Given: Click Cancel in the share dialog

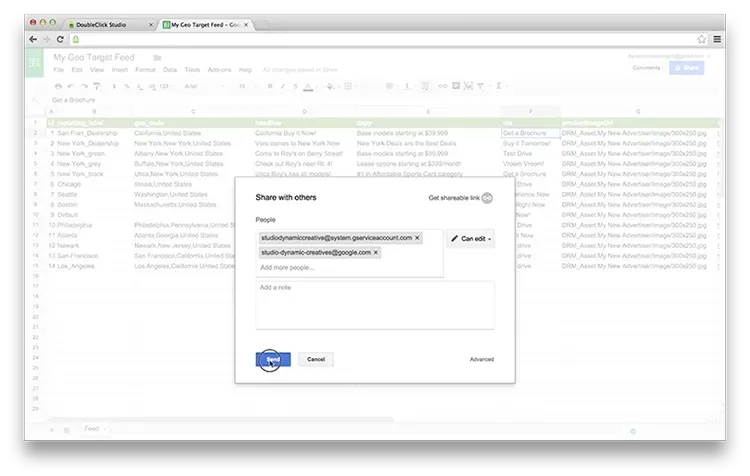Looking at the screenshot, I should (316, 359).
